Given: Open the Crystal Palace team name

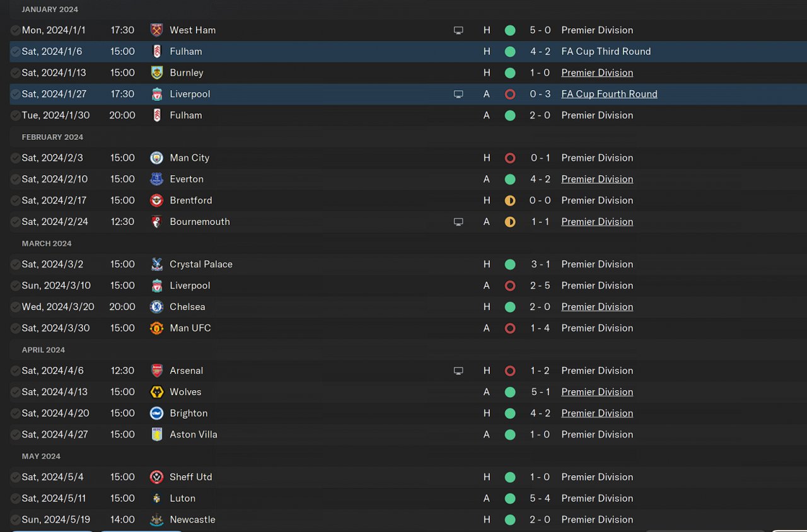Looking at the screenshot, I should pyautogui.click(x=200, y=264).
